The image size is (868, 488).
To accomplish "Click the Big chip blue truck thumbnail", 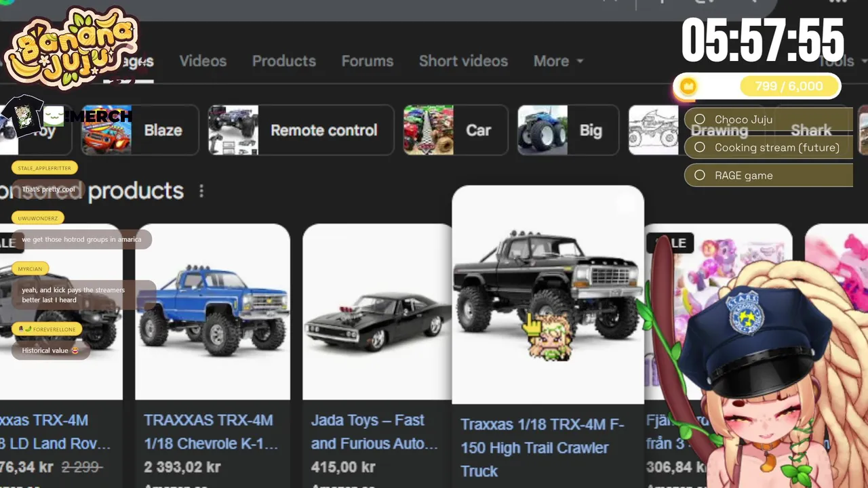I will [x=542, y=130].
